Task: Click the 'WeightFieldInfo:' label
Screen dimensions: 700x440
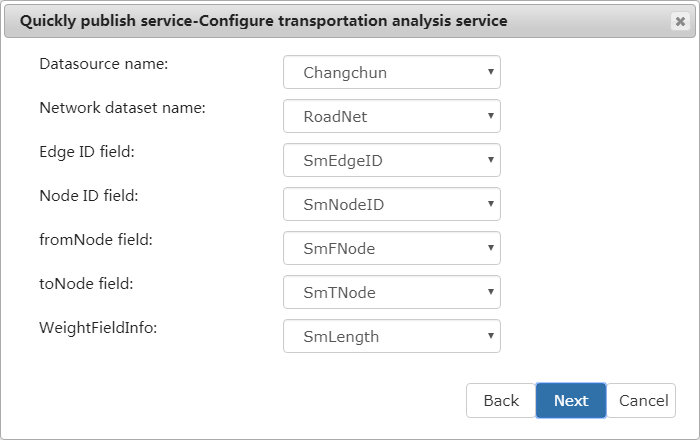Action: point(100,328)
